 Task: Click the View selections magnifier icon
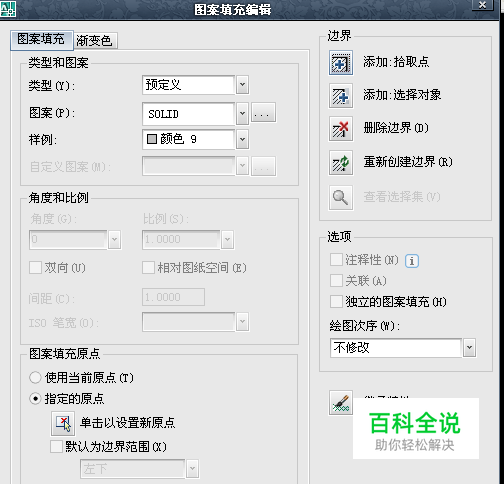pos(341,197)
